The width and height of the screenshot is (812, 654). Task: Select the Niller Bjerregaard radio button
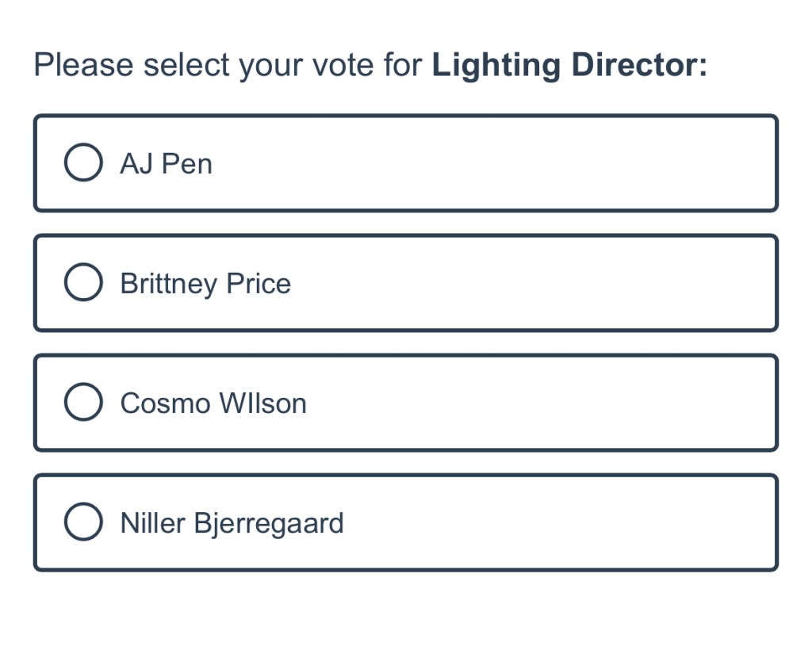pos(83,522)
